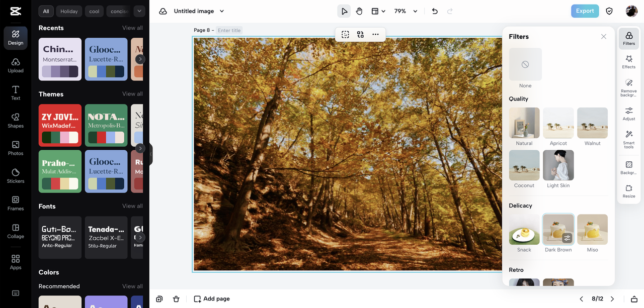Select Remove background tool

point(629,88)
